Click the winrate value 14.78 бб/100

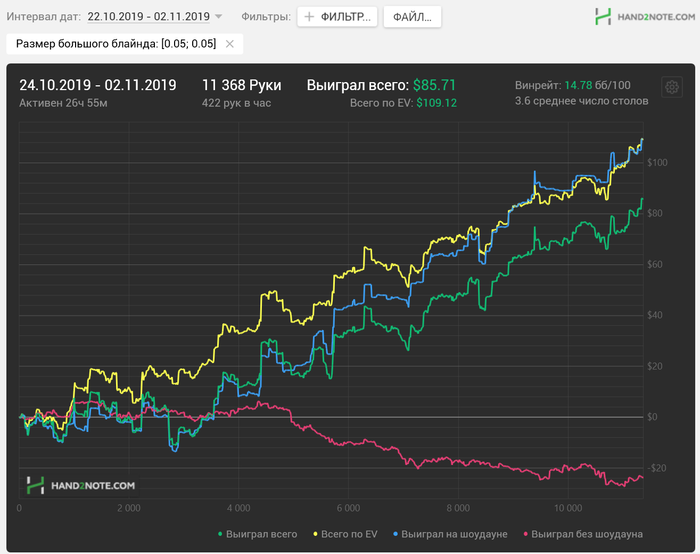tap(597, 85)
